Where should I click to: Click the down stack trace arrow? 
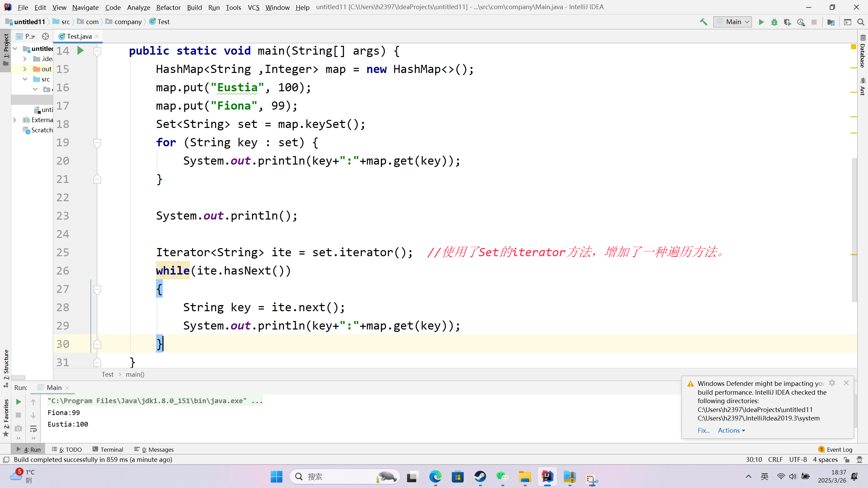point(33,415)
